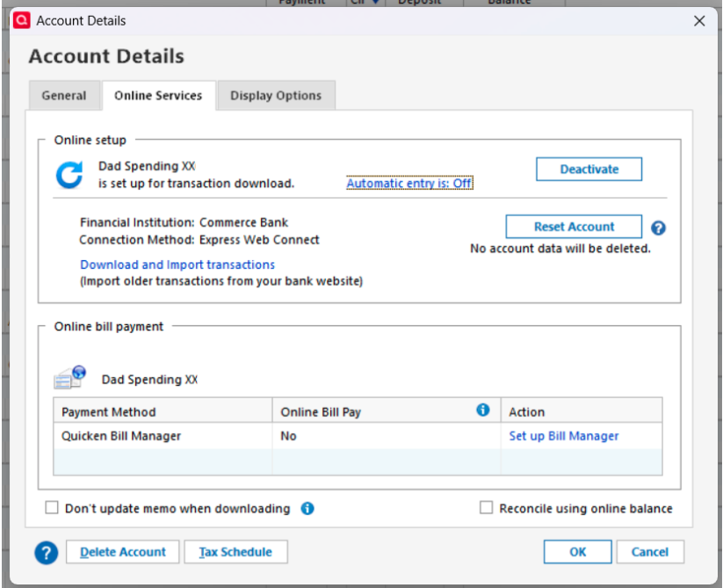Click the Deactivate button
The height and width of the screenshot is (588, 723).
(x=589, y=170)
